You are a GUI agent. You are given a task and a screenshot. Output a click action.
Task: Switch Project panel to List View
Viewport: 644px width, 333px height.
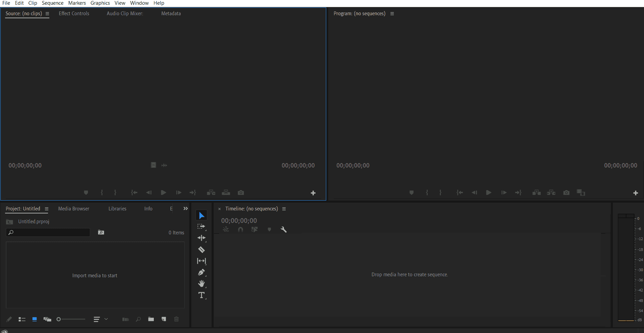[22, 319]
